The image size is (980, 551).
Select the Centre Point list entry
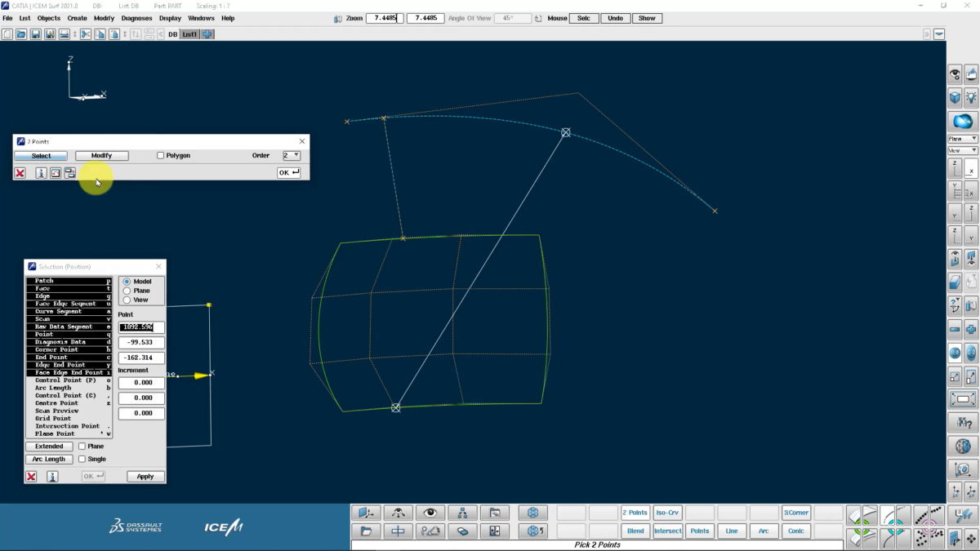tap(69, 403)
